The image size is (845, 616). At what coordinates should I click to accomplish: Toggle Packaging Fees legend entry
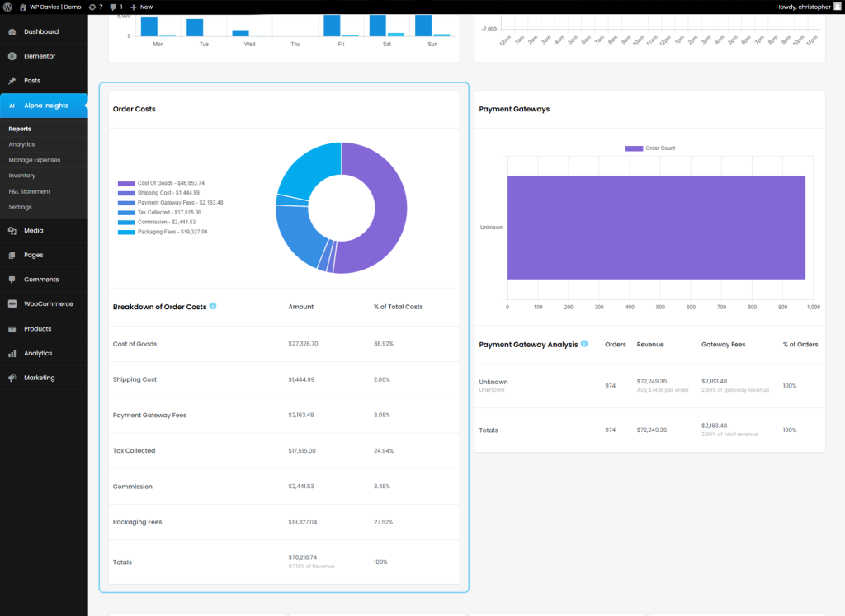[163, 233]
